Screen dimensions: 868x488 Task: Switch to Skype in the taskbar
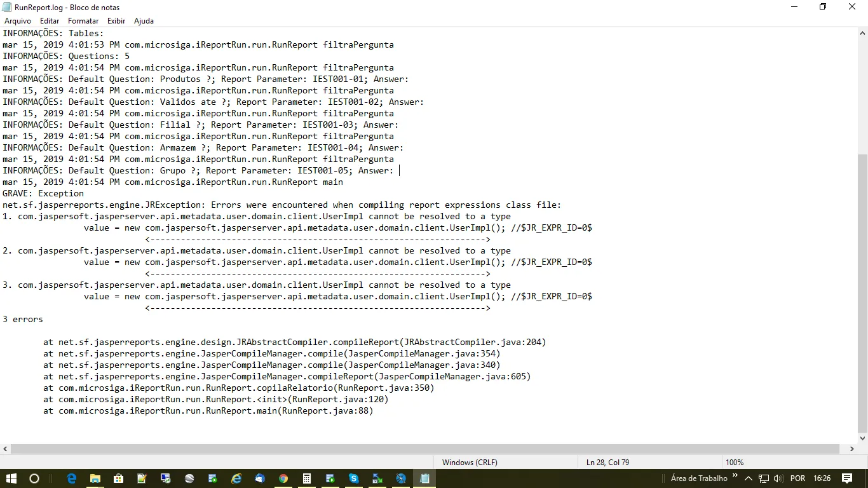(354, 478)
